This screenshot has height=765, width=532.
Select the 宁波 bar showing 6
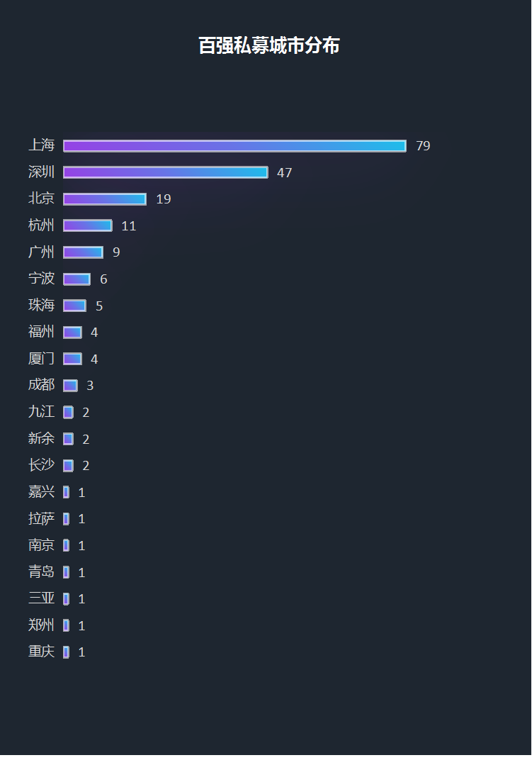77,279
